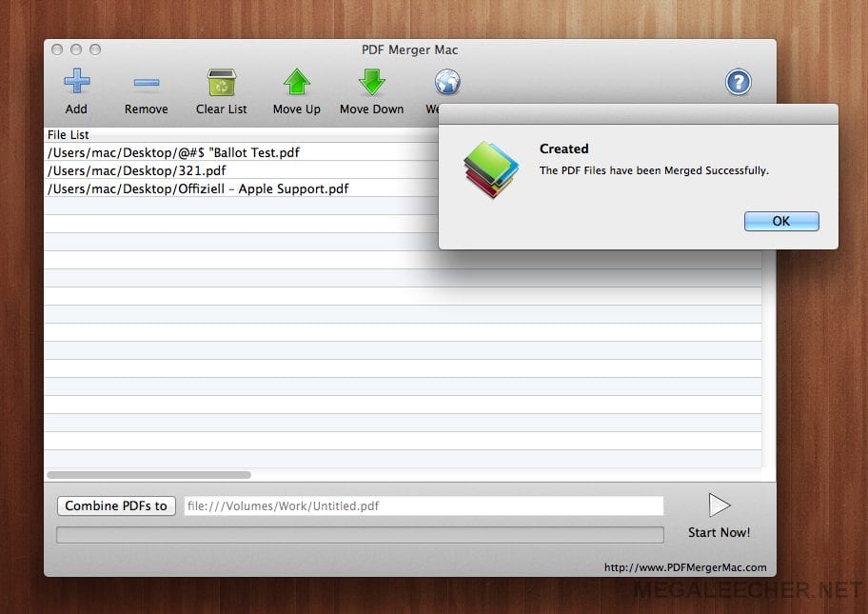The image size is (868, 614).
Task: Click the Clear List trash icon
Action: coord(222,82)
